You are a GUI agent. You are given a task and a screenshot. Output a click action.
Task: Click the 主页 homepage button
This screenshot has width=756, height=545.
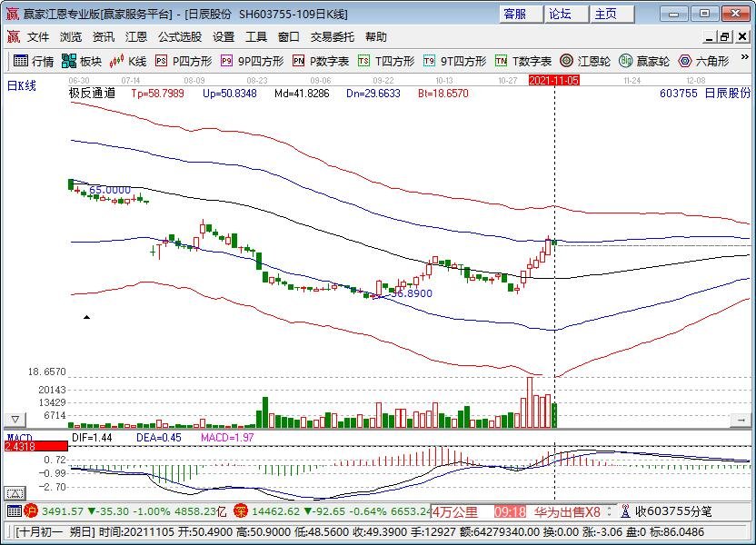coord(612,14)
